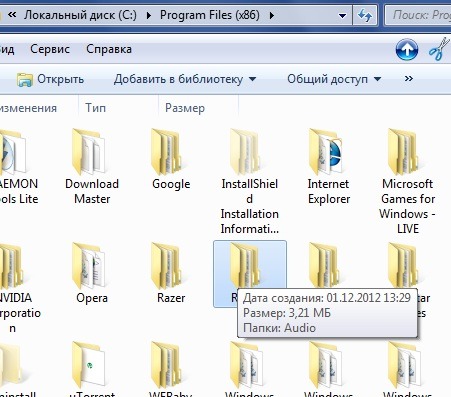Click the uTorrent folder icon
451x397 pixels.
coord(89,365)
